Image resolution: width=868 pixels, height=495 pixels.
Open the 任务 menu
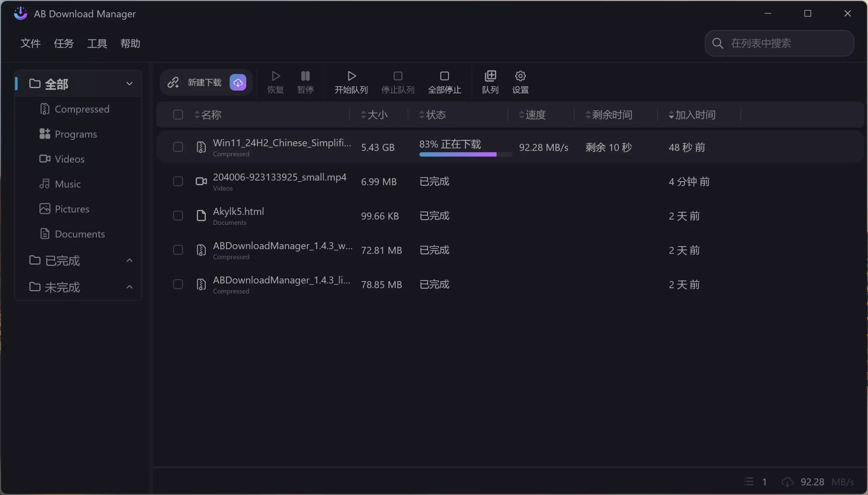tap(64, 43)
